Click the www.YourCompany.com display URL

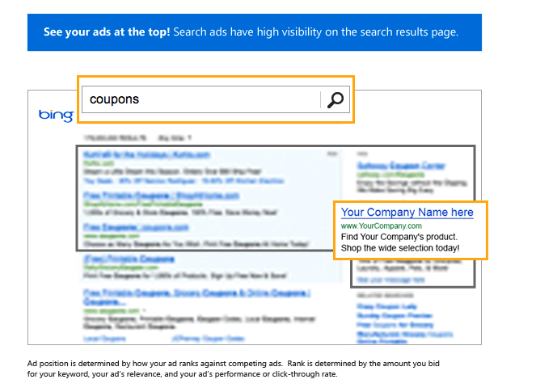pos(381,226)
